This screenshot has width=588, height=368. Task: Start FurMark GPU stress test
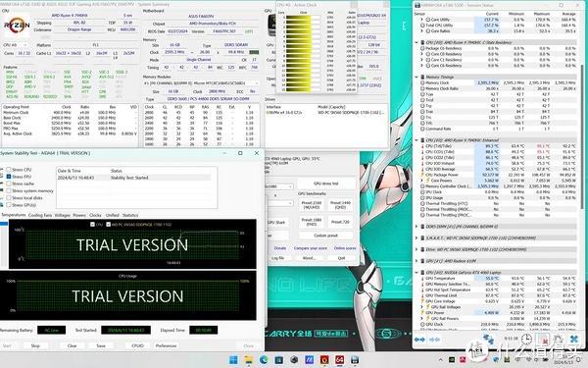326,184
